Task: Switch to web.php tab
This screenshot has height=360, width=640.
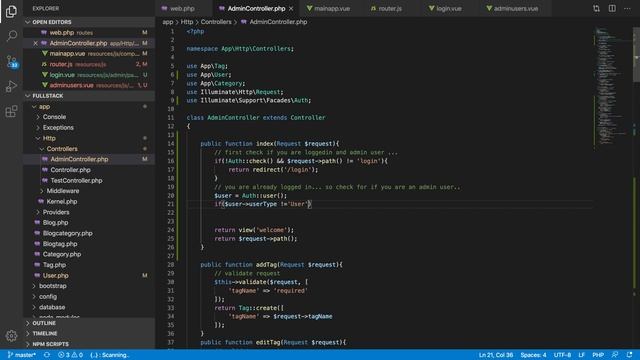Action: pyautogui.click(x=184, y=9)
